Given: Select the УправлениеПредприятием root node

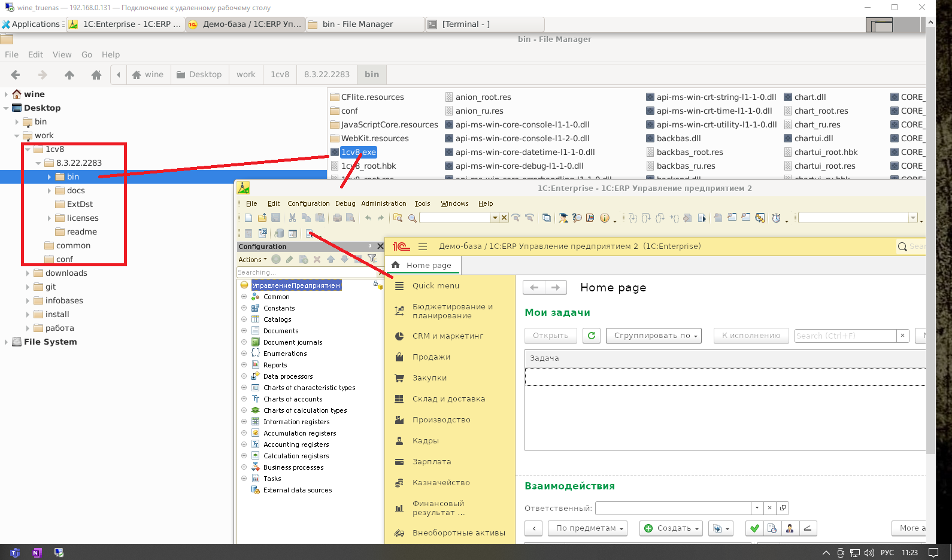Looking at the screenshot, I should click(x=296, y=285).
